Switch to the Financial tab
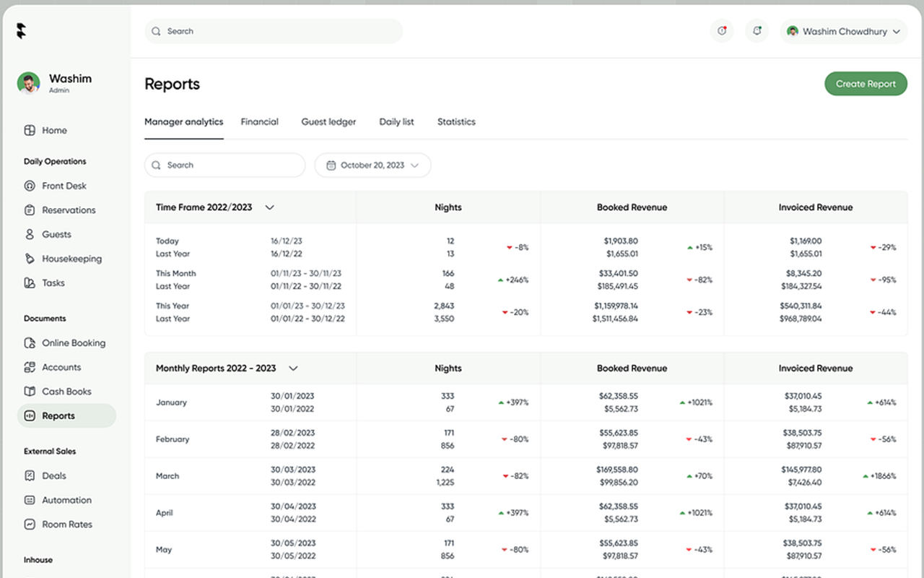The height and width of the screenshot is (578, 924). (259, 121)
